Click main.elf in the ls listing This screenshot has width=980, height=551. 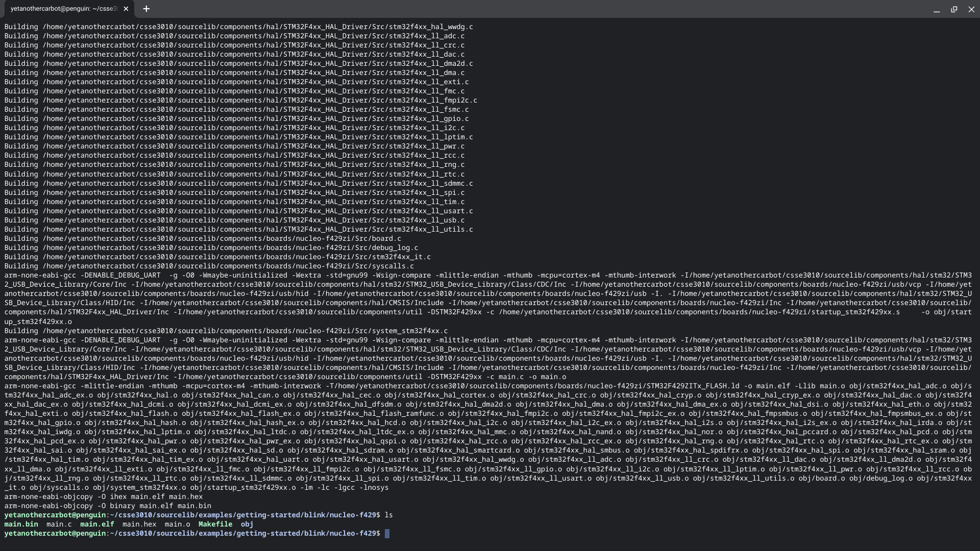[97, 524]
